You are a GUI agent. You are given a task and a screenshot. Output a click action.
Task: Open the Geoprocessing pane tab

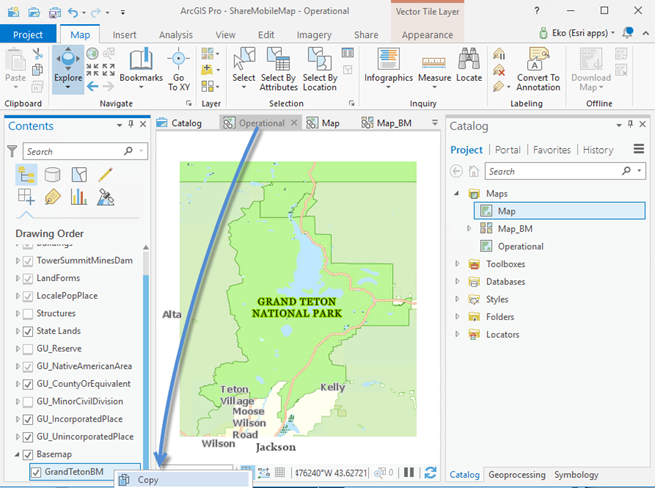click(x=517, y=475)
